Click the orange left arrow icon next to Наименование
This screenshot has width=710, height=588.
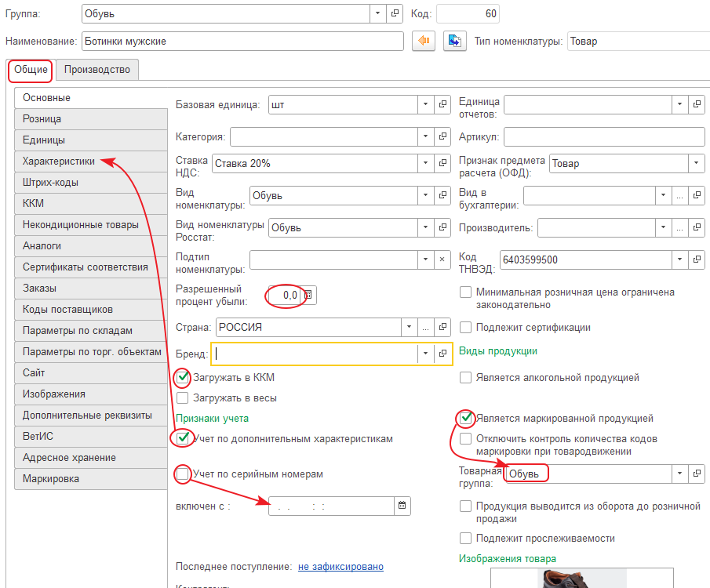click(x=424, y=41)
